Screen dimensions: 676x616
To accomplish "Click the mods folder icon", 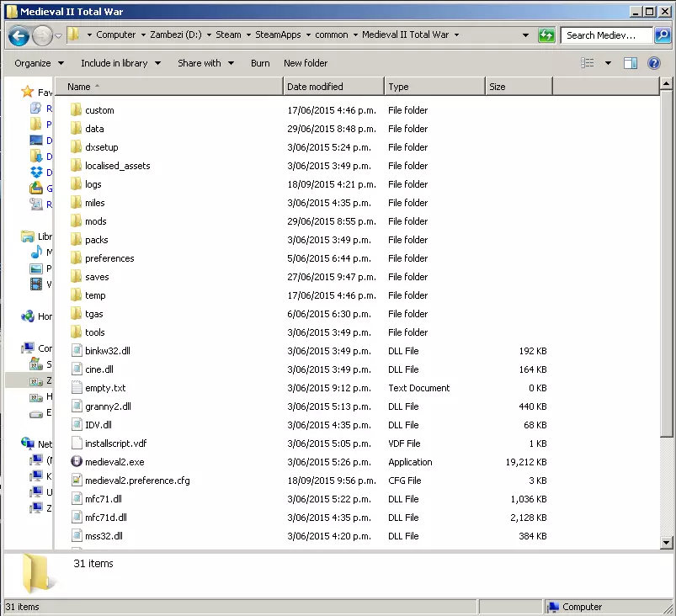I will tap(77, 220).
